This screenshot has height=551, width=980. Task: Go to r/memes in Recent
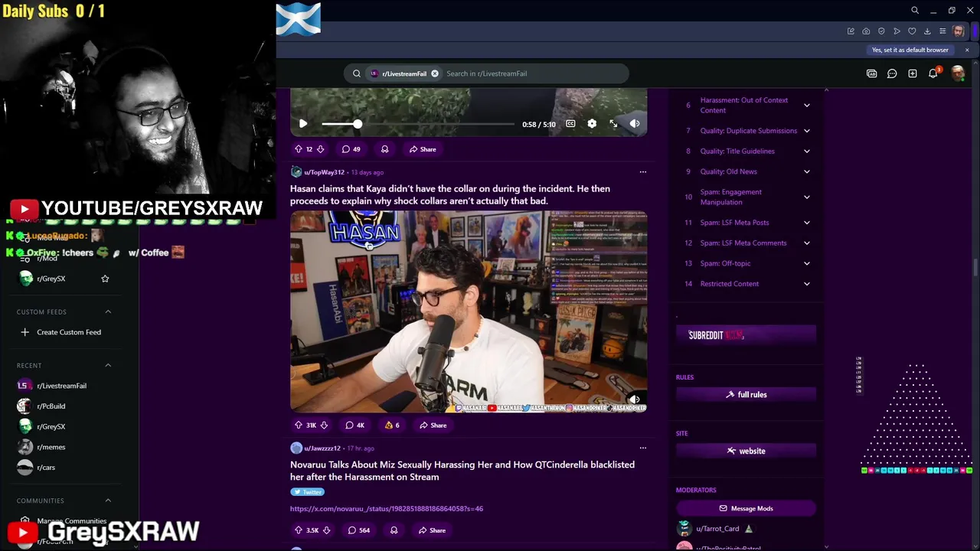[x=51, y=448]
